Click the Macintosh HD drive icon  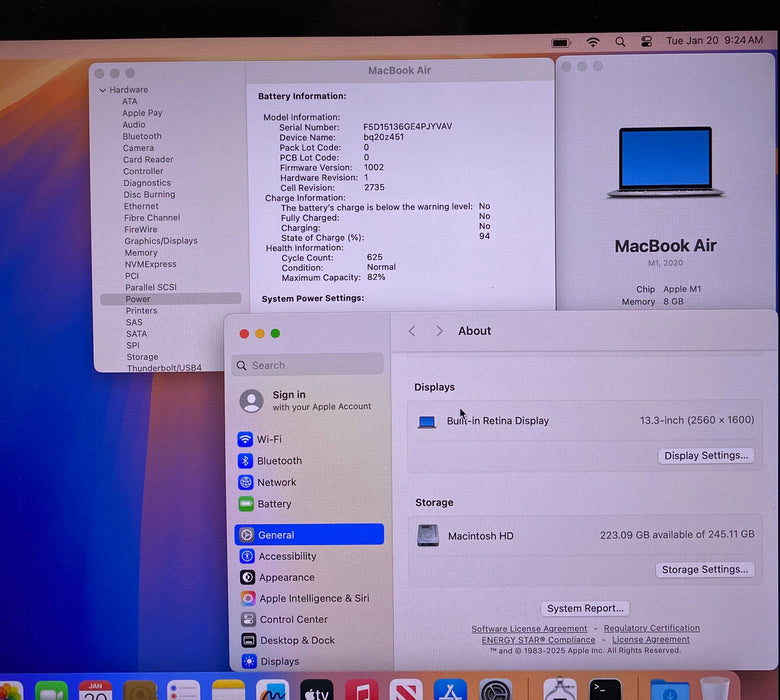click(x=428, y=535)
